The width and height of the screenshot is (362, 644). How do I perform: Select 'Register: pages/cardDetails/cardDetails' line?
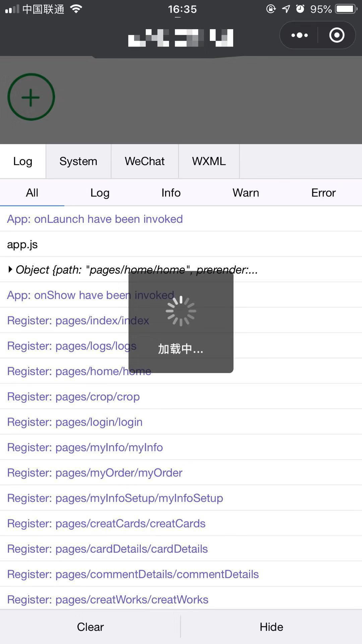pyautogui.click(x=181, y=549)
